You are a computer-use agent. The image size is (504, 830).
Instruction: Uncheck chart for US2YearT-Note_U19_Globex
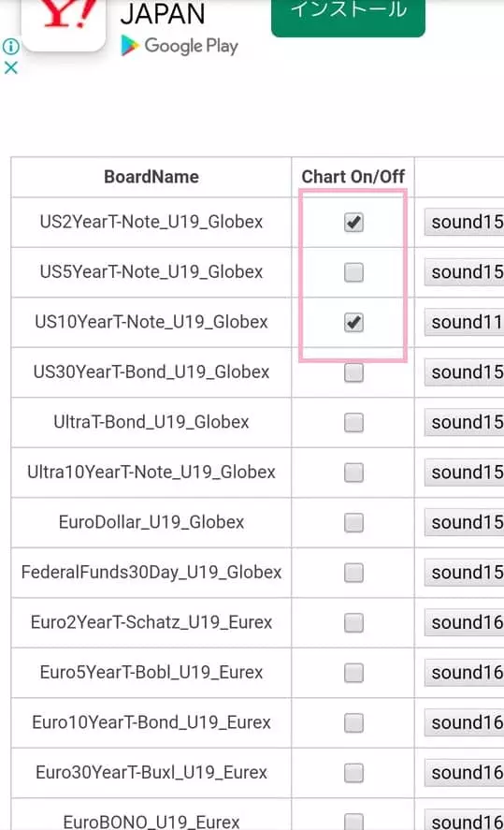point(353,223)
